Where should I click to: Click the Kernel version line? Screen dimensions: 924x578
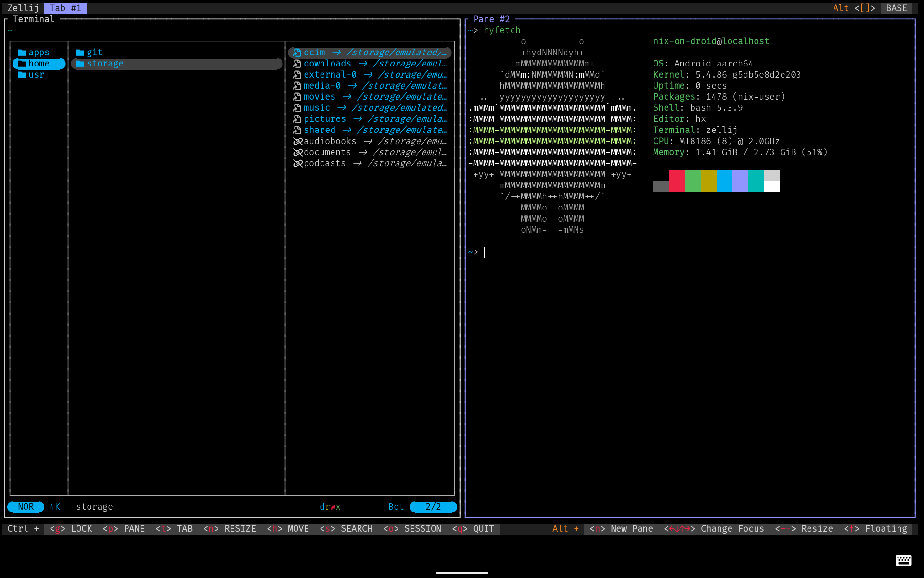[x=727, y=75]
